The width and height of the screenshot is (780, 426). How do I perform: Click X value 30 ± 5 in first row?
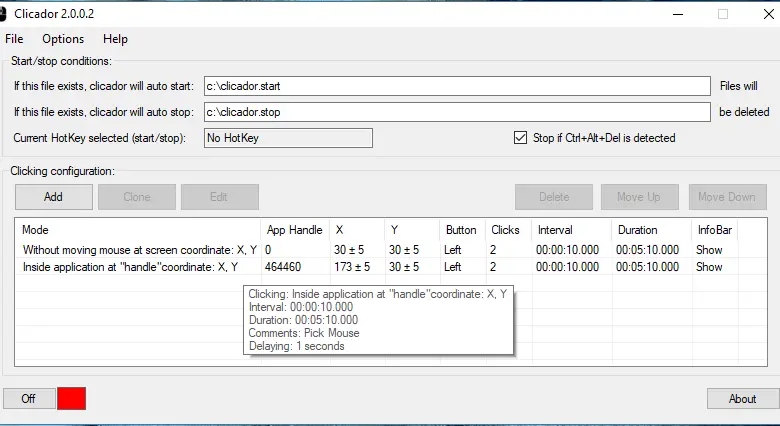[349, 250]
